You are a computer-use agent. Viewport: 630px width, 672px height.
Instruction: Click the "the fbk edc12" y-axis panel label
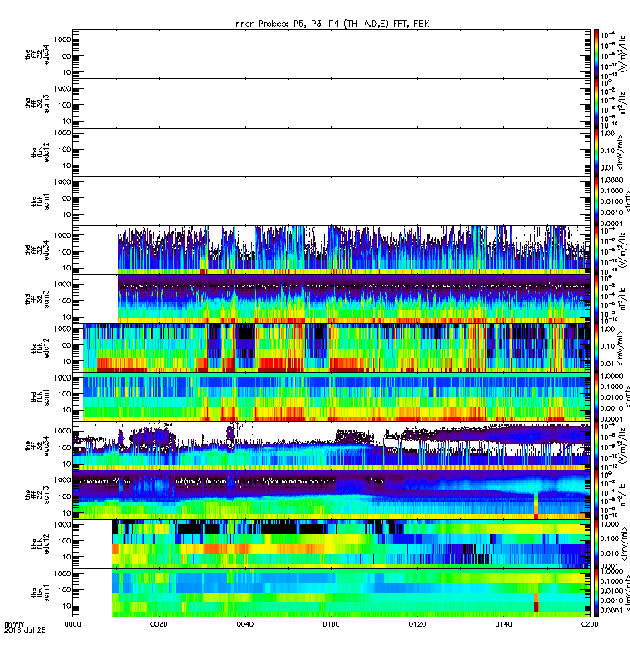pyautogui.click(x=39, y=543)
